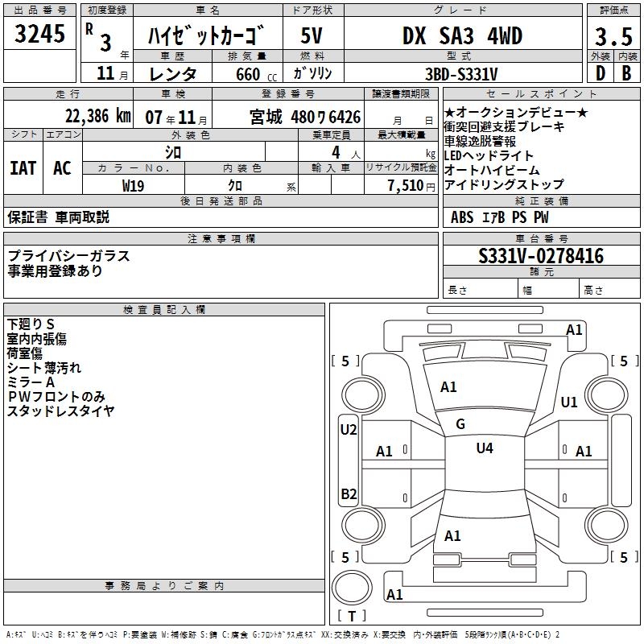This screenshot has width=644, height=644.
Task: Click the exterior color シロ
Action: [x=173, y=153]
